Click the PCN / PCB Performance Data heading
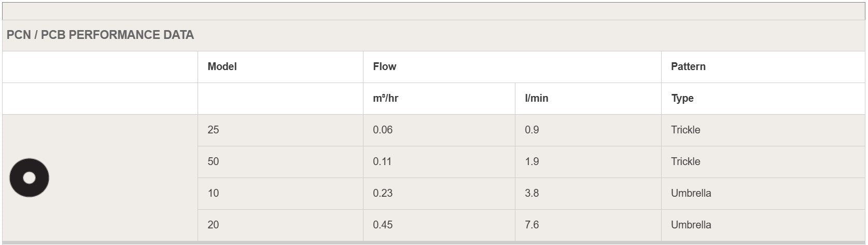This screenshot has height=245, width=868. [x=100, y=35]
